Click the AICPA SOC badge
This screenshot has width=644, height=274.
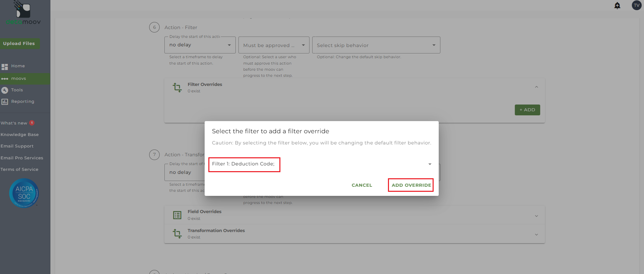(24, 193)
